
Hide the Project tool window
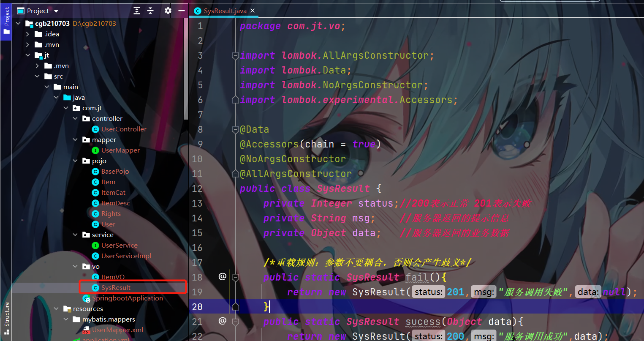pyautogui.click(x=181, y=11)
